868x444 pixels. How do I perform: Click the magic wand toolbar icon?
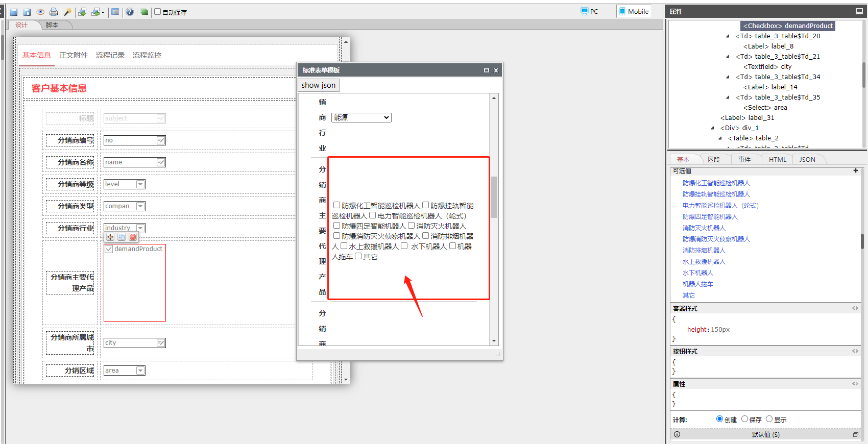coord(67,12)
